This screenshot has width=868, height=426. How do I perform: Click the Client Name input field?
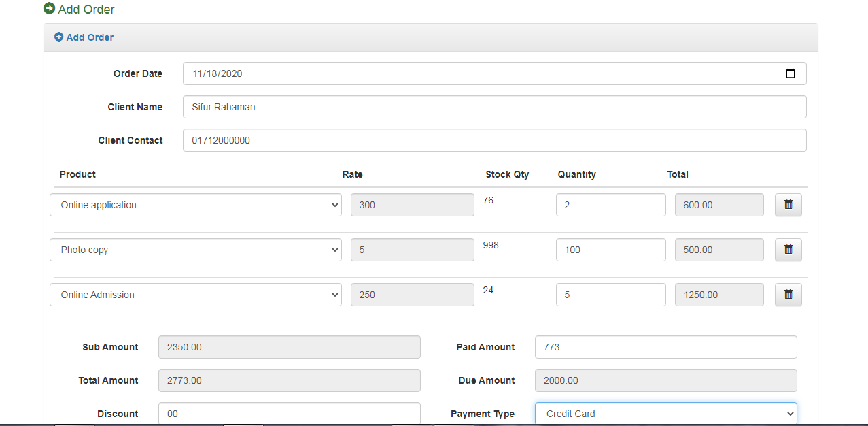click(x=494, y=107)
